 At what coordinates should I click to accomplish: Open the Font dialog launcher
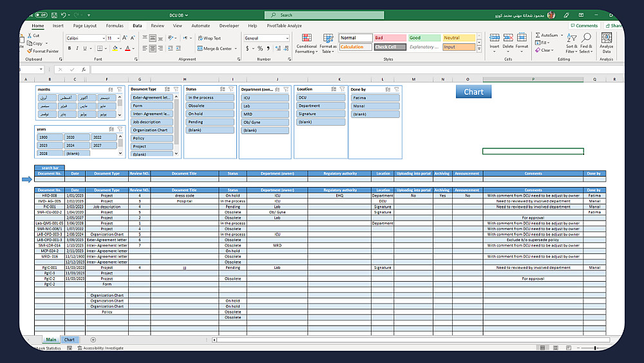pos(136,59)
